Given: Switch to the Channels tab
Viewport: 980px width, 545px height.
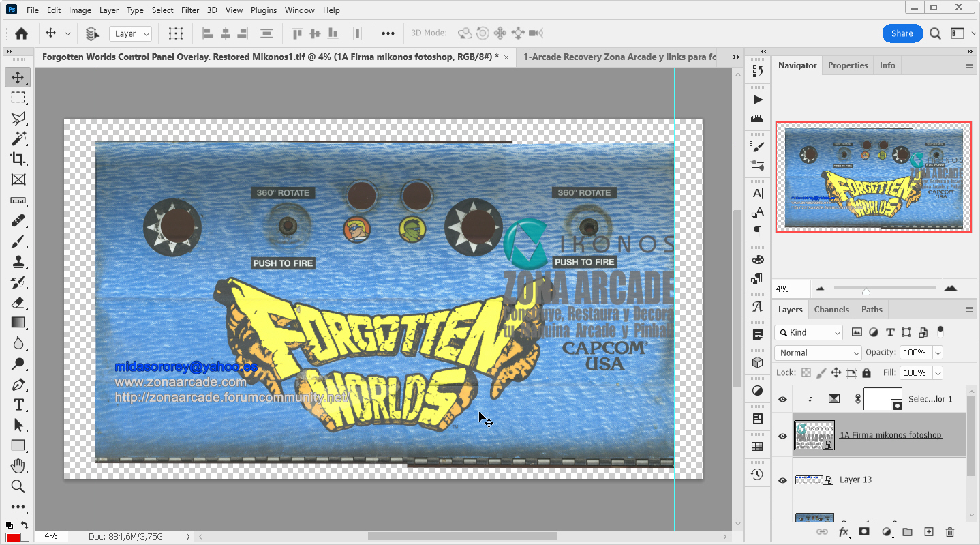Looking at the screenshot, I should 831,309.
